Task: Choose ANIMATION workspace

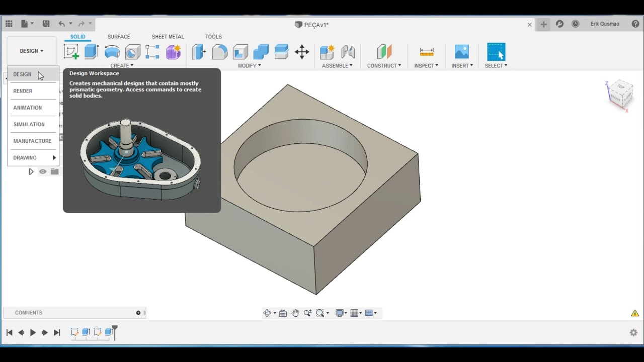Action: click(33, 108)
